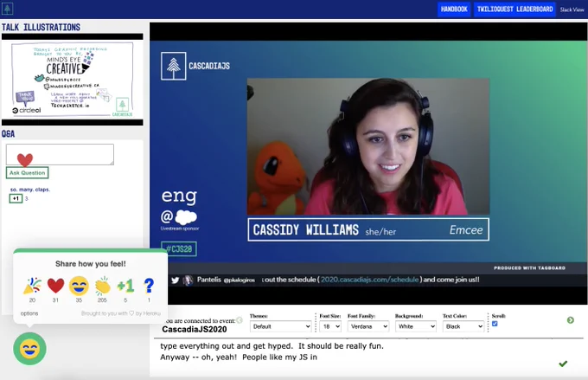
Task: Click the #CJS20 hashtag badge
Action: click(179, 249)
